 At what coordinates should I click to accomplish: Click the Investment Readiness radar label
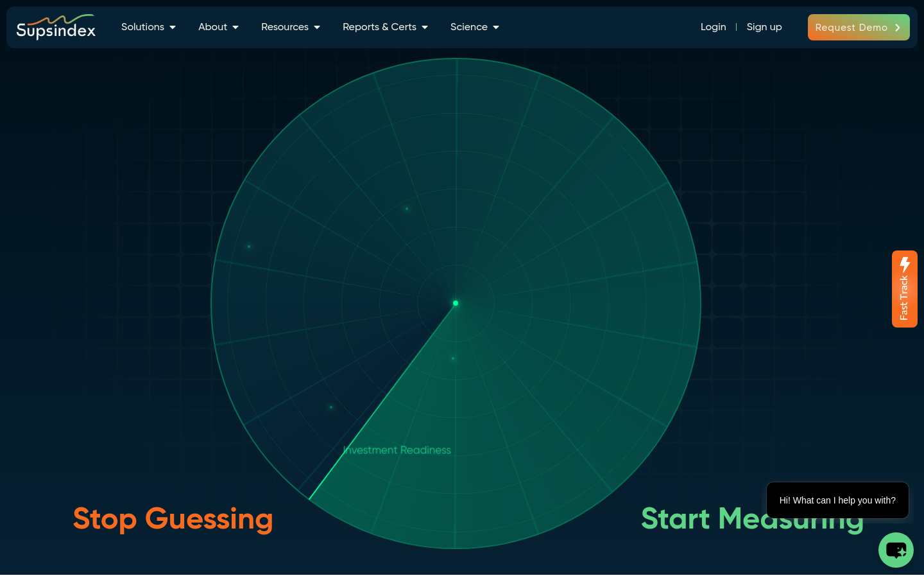[397, 450]
